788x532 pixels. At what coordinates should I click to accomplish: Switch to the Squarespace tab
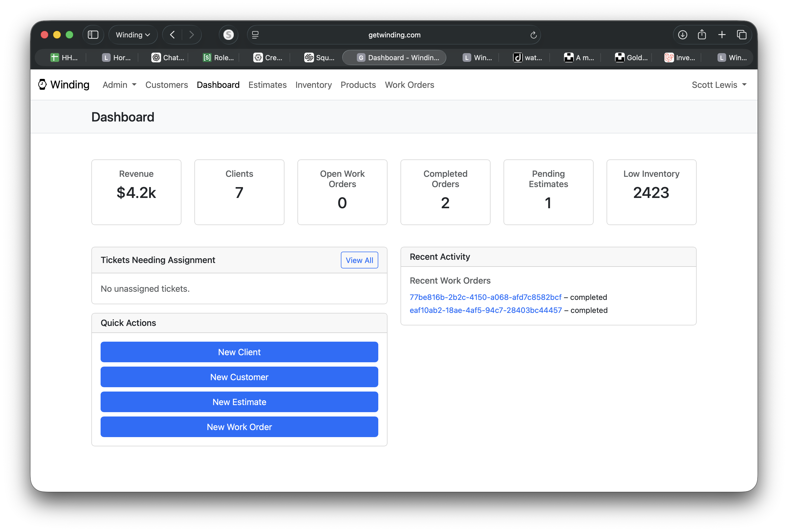[x=319, y=57]
